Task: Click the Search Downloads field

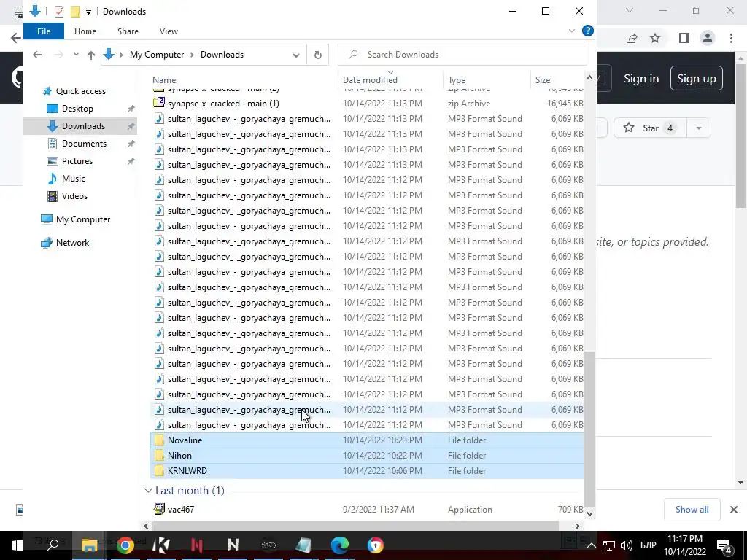Action: pyautogui.click(x=462, y=55)
